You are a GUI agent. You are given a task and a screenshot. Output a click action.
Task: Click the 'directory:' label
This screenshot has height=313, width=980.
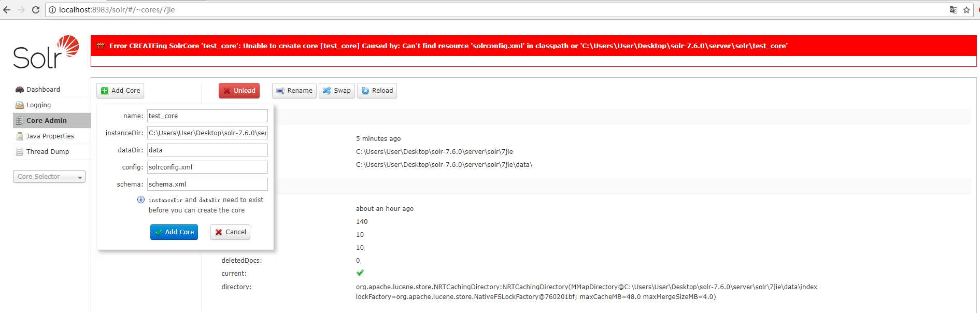[236, 287]
